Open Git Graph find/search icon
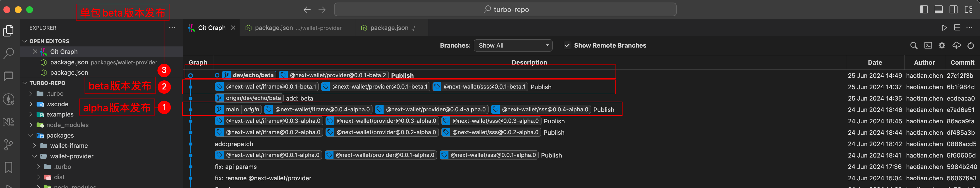The width and height of the screenshot is (980, 188). tap(913, 46)
